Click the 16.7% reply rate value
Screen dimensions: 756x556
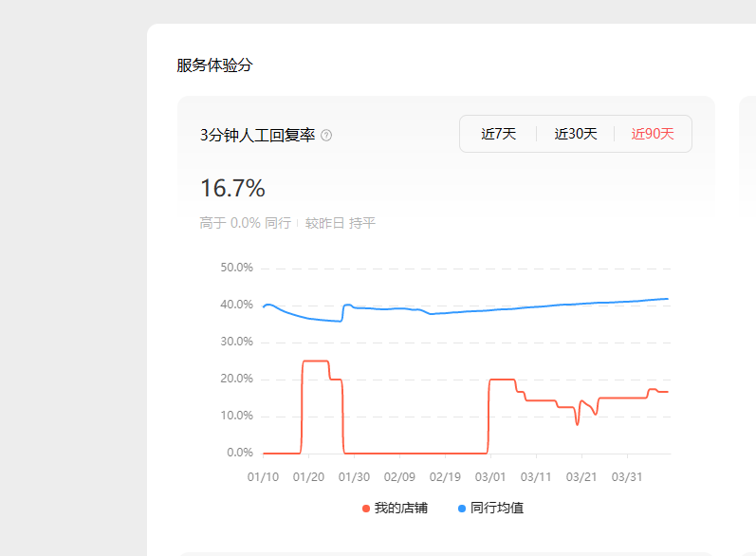pos(232,188)
